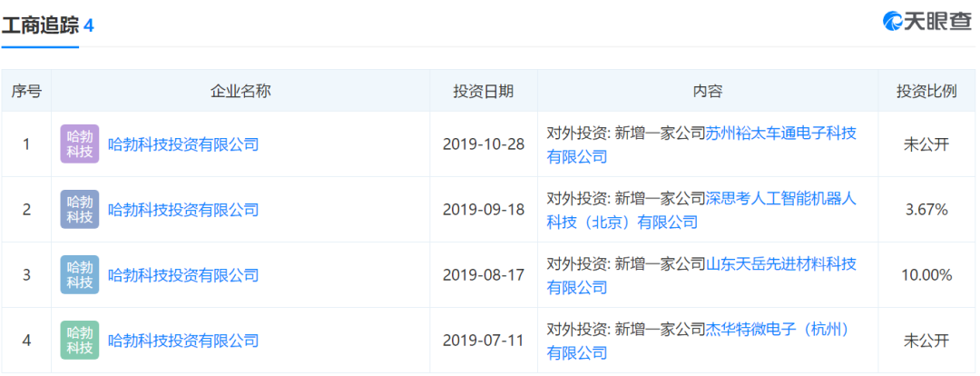Screen dimensions: 980x376
Task: Click the 投资比例 column header
Action: click(926, 91)
